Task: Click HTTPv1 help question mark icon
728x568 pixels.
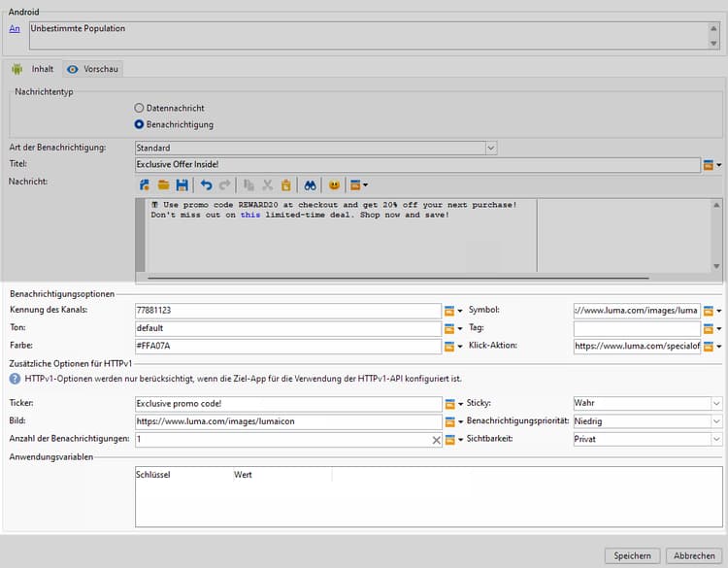Action: (15, 379)
